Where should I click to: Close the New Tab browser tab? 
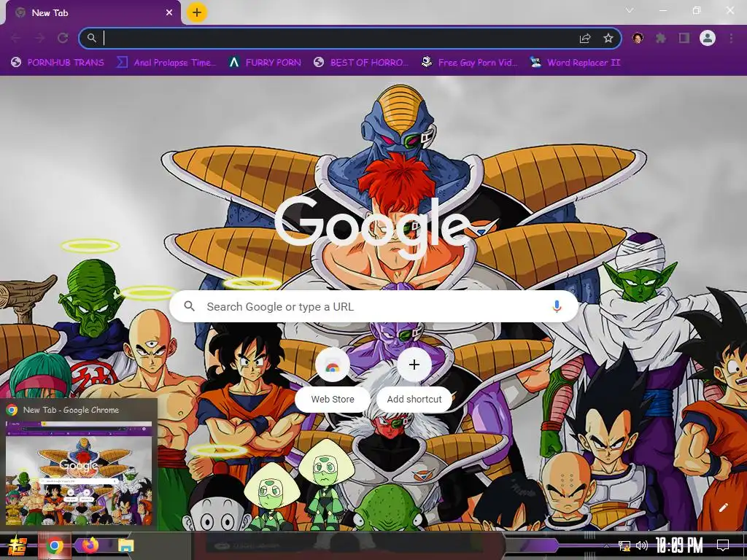(169, 13)
